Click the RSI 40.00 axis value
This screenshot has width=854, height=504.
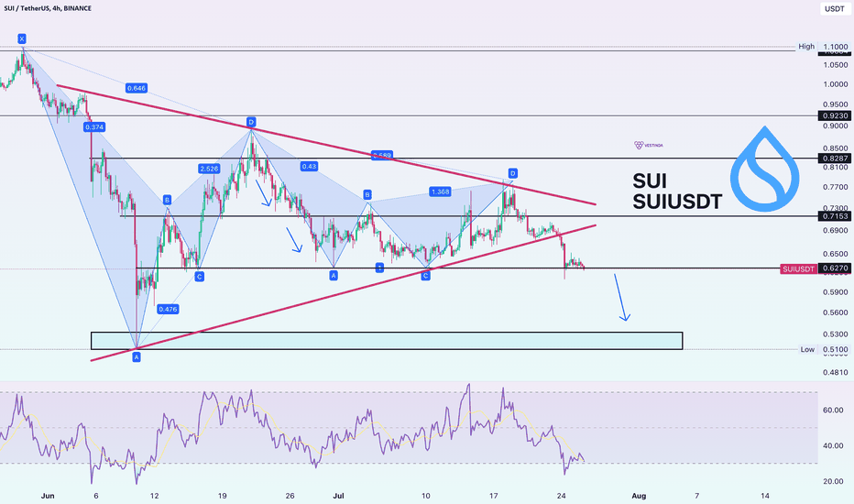coord(833,445)
